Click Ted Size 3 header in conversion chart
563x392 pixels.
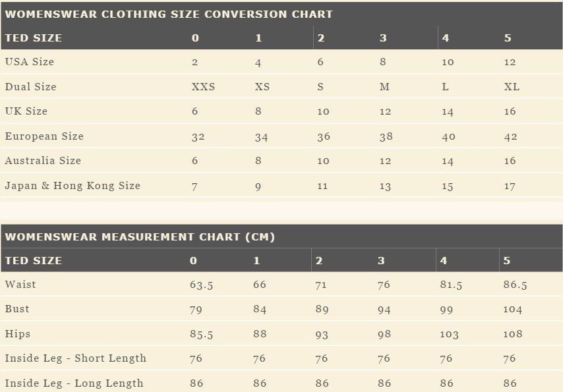[383, 38]
